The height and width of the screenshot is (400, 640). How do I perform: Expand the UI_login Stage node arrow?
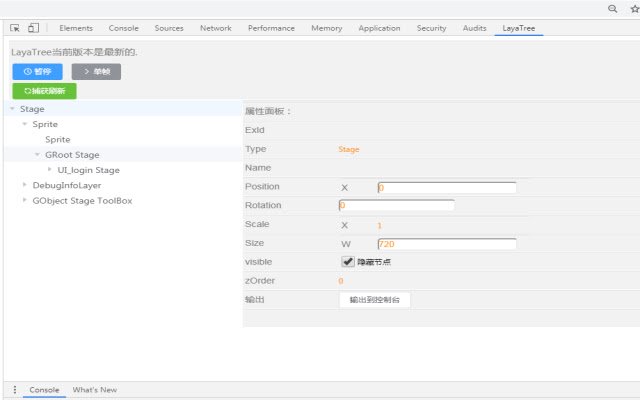pos(50,169)
